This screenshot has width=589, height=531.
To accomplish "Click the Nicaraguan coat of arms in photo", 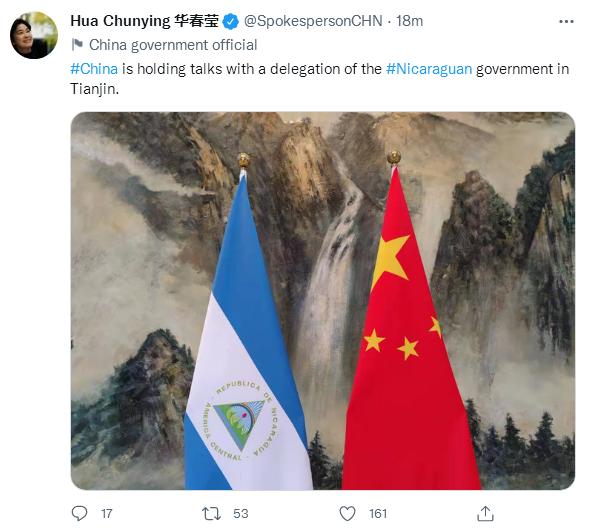I will pyautogui.click(x=240, y=421).
